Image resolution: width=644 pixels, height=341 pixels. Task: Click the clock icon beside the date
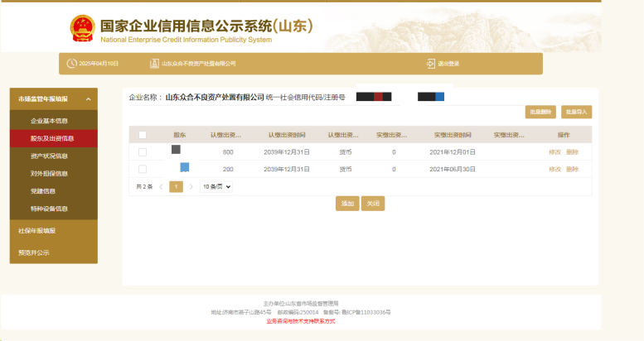72,63
